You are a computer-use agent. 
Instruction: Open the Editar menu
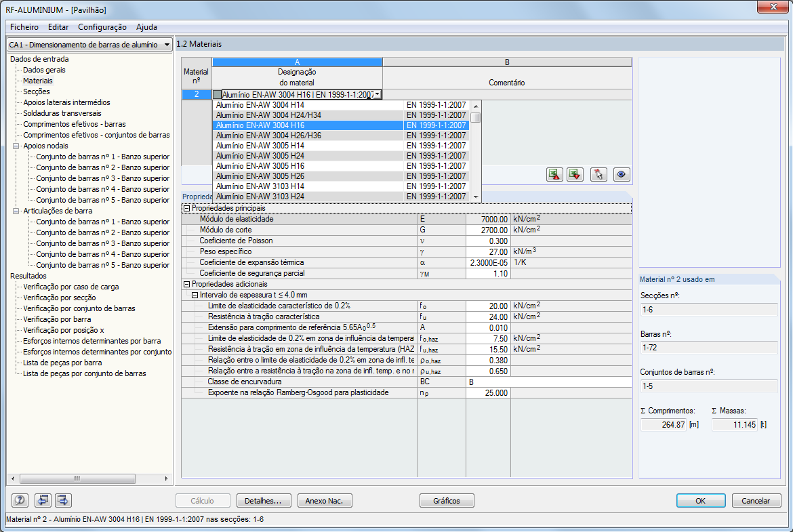58,27
